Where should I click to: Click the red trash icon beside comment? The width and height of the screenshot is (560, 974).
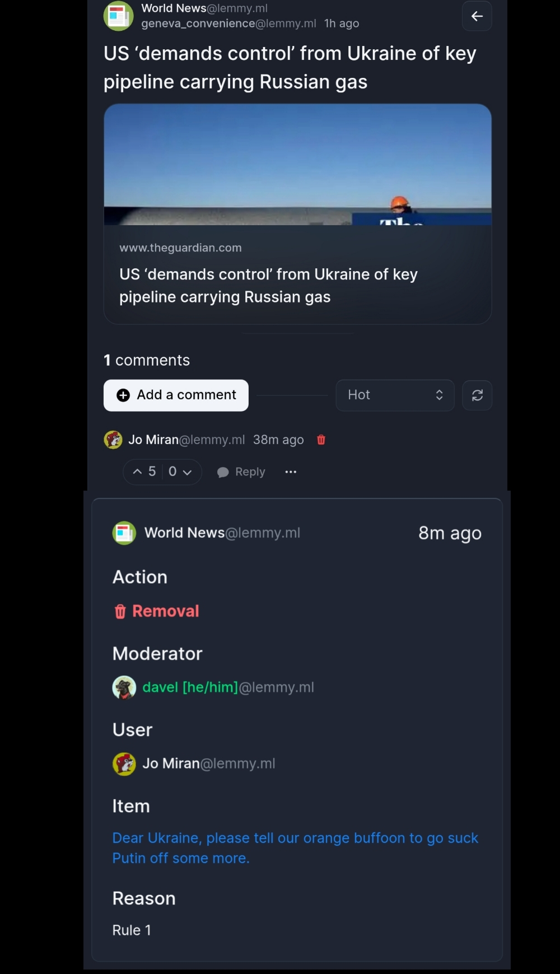click(321, 440)
